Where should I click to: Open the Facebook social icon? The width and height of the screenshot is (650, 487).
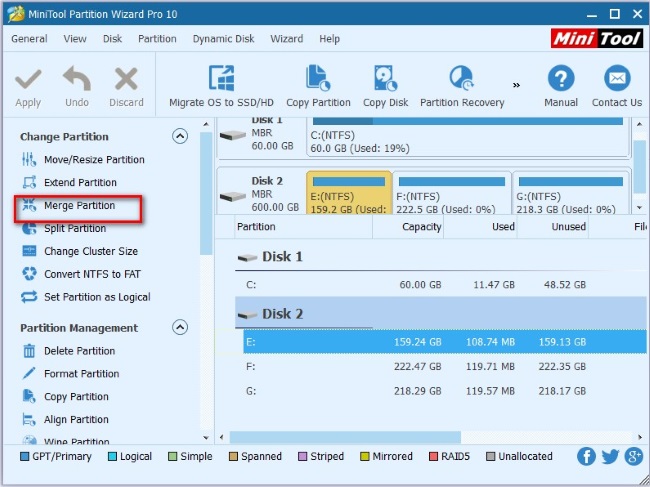click(x=587, y=456)
